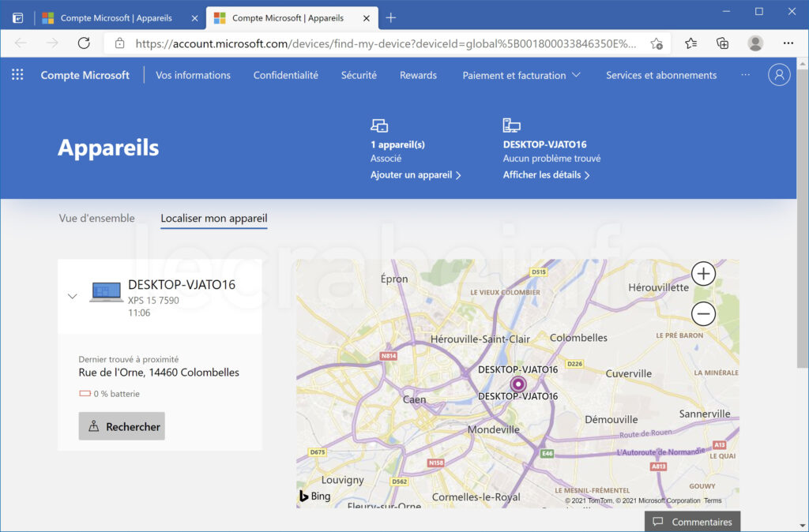Viewport: 809px width, 532px height.
Task: Open Vos informations page
Action: tap(193, 75)
